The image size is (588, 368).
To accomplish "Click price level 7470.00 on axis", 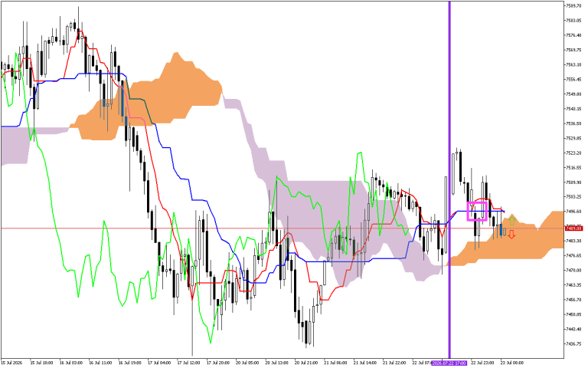I will (573, 271).
